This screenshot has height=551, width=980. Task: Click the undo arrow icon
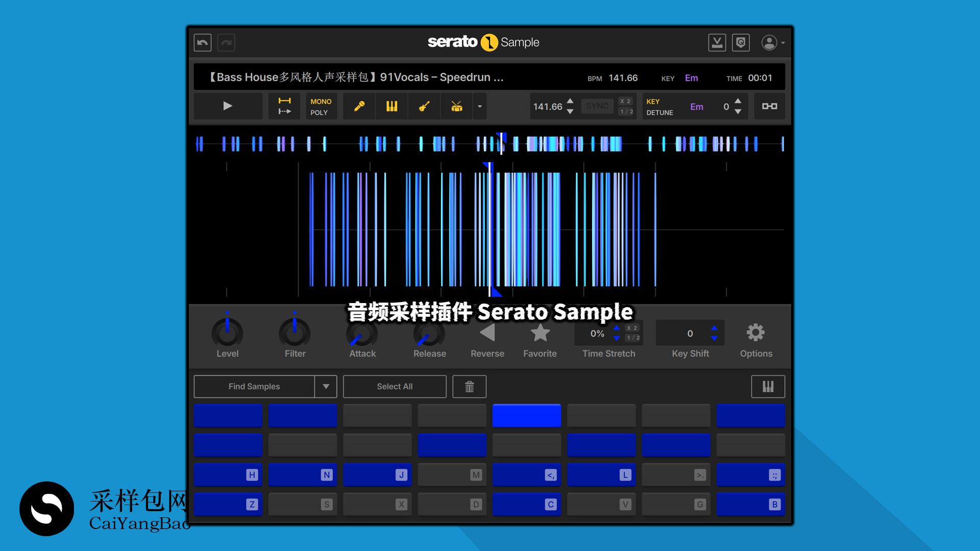pos(203,42)
